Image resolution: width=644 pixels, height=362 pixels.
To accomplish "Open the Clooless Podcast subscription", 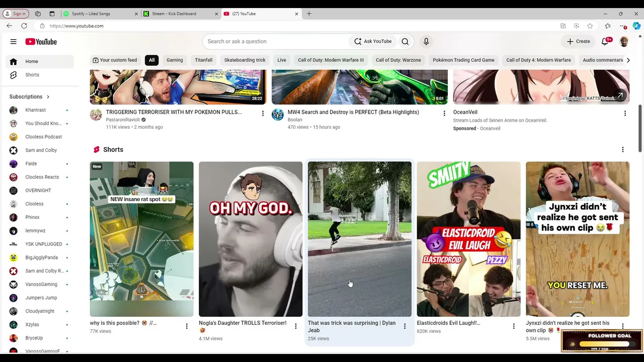I will [40, 137].
